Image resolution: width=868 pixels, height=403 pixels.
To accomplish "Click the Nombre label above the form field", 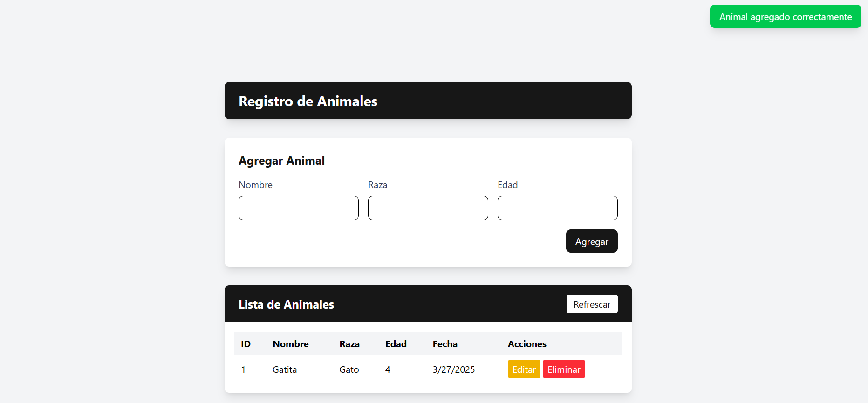I will click(x=255, y=185).
